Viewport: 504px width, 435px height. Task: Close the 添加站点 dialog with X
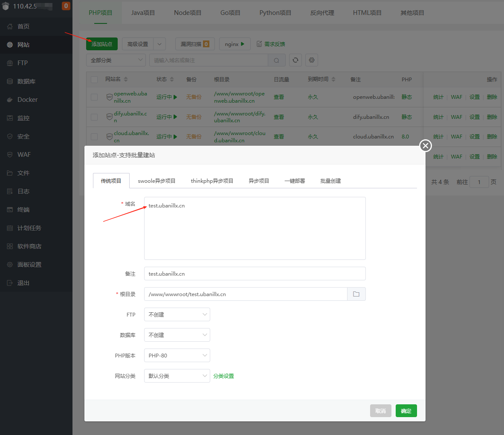click(425, 146)
